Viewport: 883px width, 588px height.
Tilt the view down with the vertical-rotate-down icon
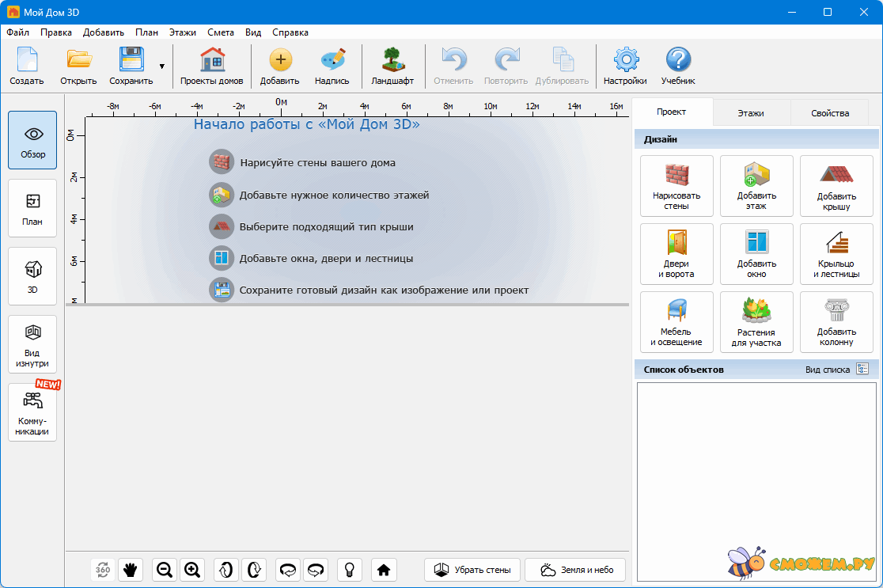point(254,570)
